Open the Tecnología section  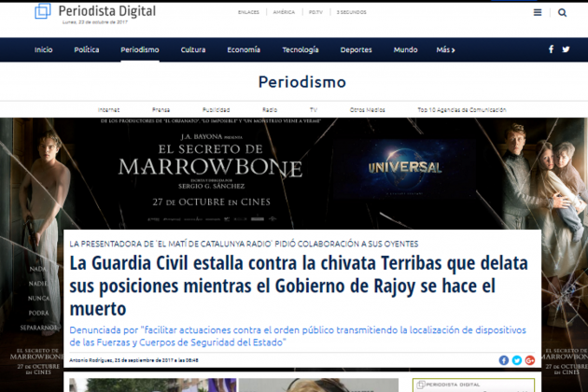pos(301,49)
